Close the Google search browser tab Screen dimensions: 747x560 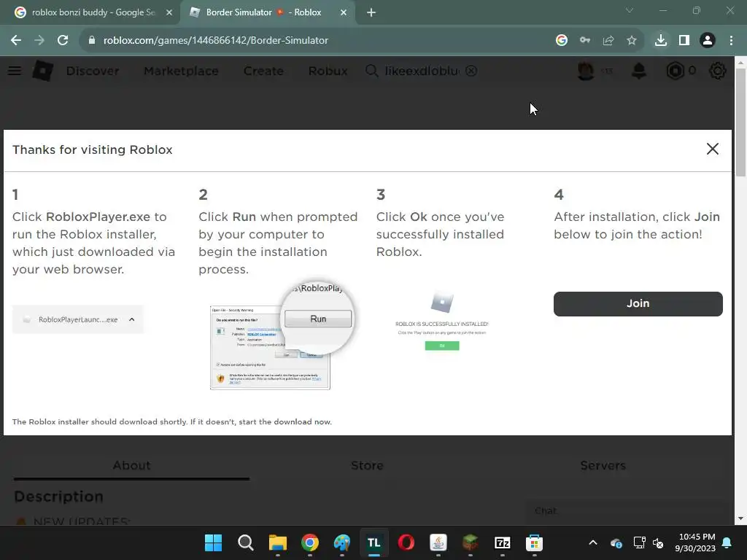[x=169, y=12]
